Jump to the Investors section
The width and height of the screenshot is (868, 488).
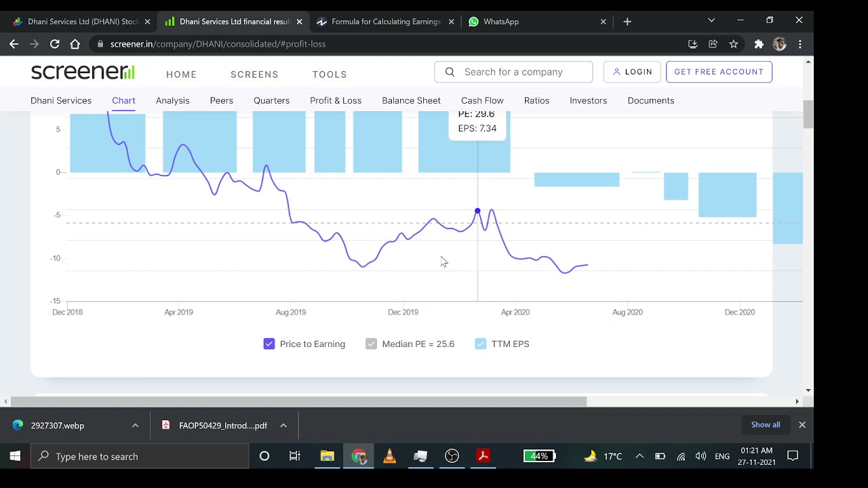588,100
